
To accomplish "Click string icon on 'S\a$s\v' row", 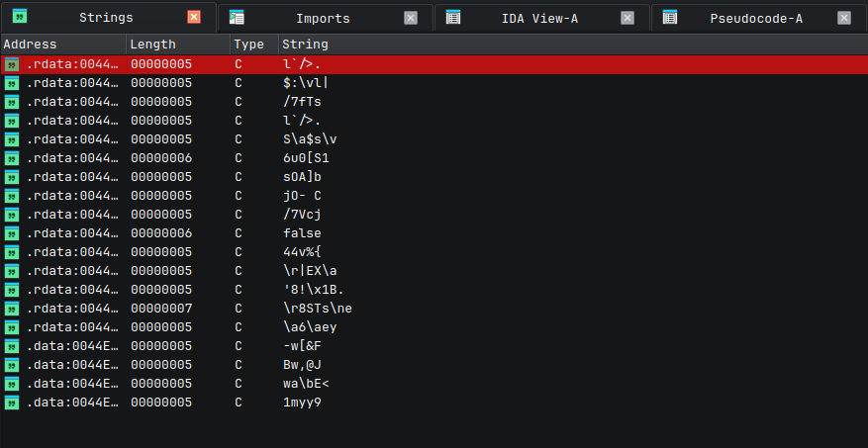I will (12, 139).
